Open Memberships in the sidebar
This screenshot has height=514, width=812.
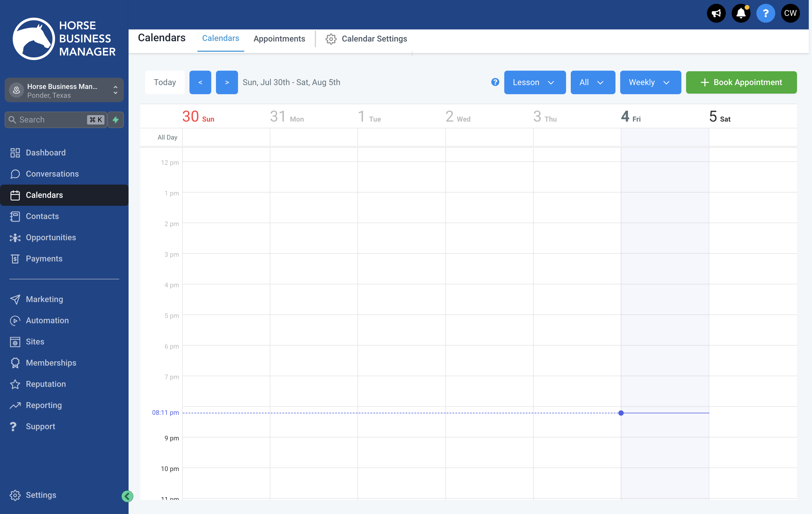pyautogui.click(x=64, y=363)
